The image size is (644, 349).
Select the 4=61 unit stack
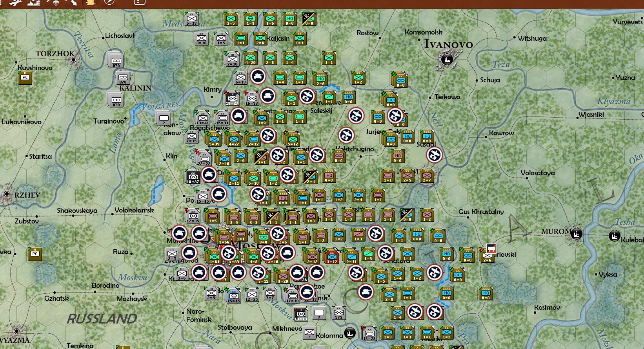(214, 256)
